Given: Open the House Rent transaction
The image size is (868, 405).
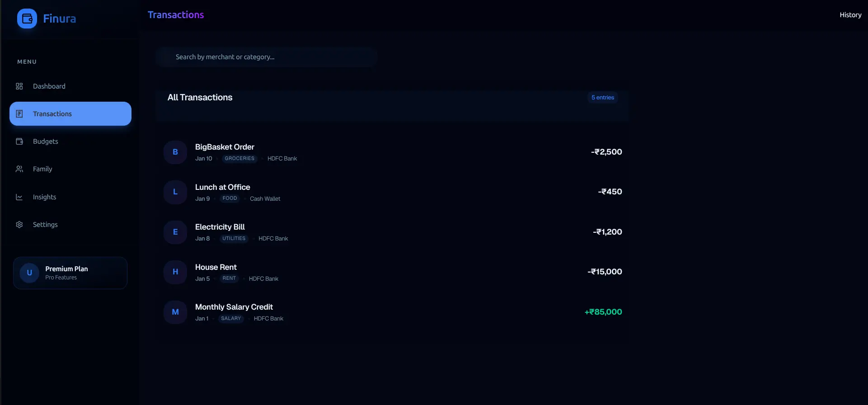Looking at the screenshot, I should point(216,267).
